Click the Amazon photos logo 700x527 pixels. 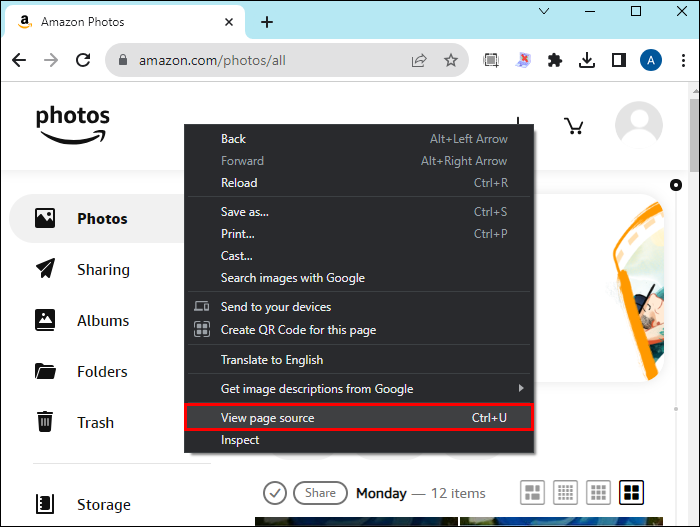[72, 124]
